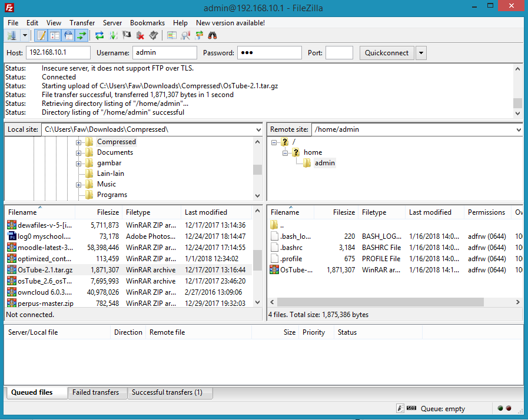528x420 pixels.
Task: Toggle synchronized browsing
Action: (199, 35)
